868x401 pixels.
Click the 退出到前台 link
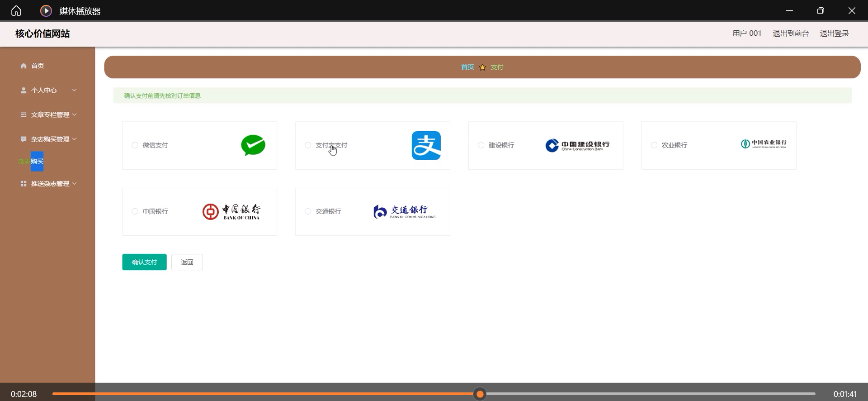click(791, 33)
